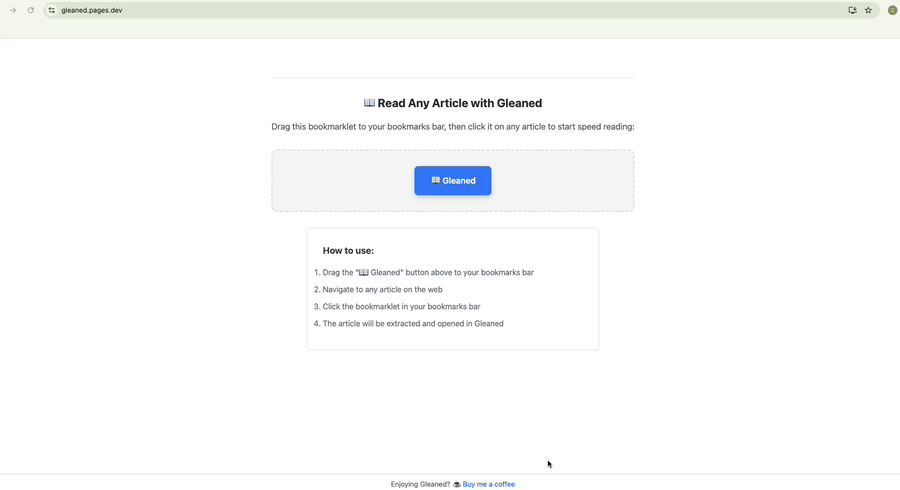Click the blue Gleaned bookmarklet button
The image size is (900, 490).
pyautogui.click(x=453, y=181)
